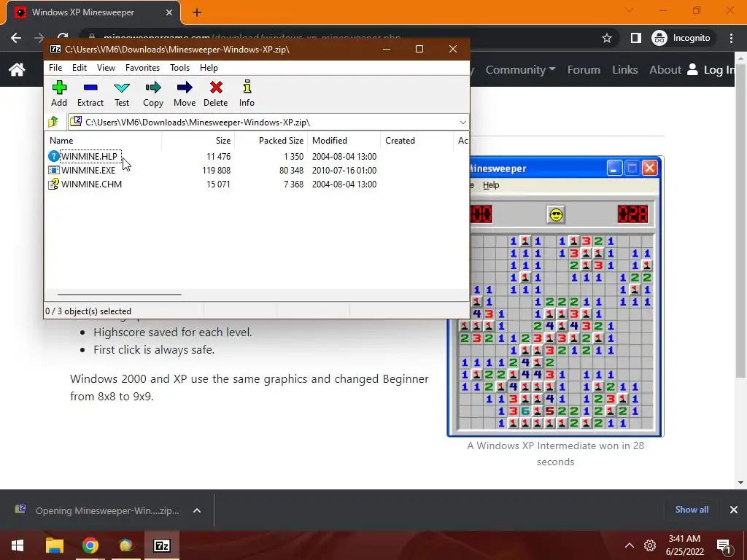The width and height of the screenshot is (747, 560).
Task: Open the Tools menu in 7-Zip
Action: pos(179,68)
